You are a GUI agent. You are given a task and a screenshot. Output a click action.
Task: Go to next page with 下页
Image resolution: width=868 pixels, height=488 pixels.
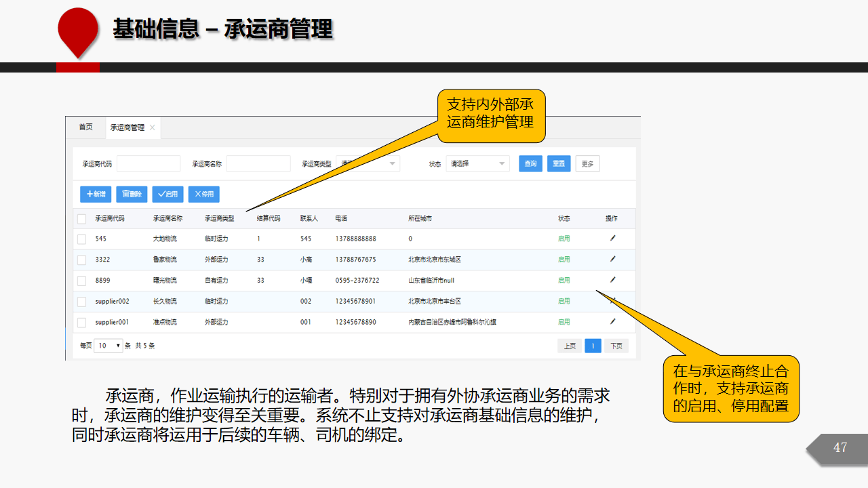pos(616,346)
